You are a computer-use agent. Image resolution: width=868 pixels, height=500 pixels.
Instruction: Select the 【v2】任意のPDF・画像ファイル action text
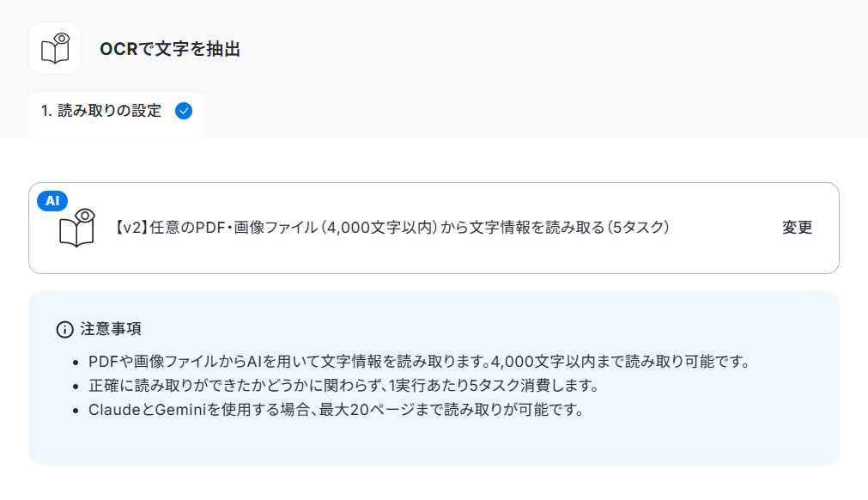tap(391, 228)
